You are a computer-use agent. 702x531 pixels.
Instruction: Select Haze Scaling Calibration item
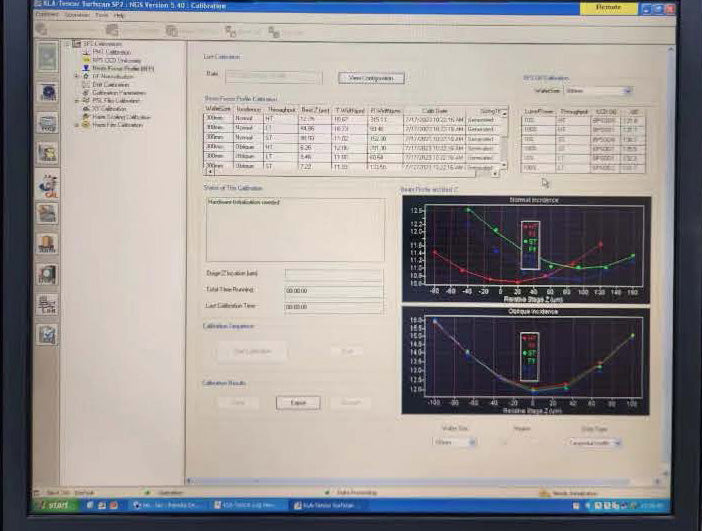(x=122, y=117)
